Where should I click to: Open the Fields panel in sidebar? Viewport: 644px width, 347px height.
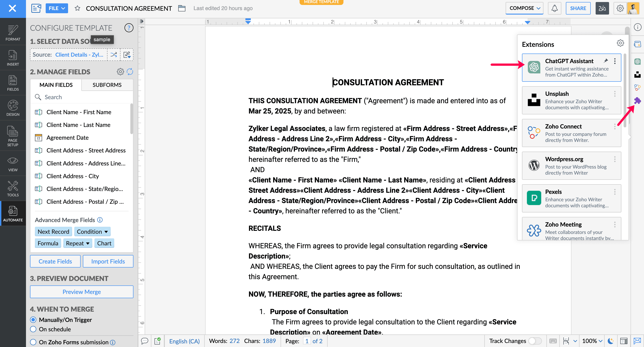(x=13, y=83)
